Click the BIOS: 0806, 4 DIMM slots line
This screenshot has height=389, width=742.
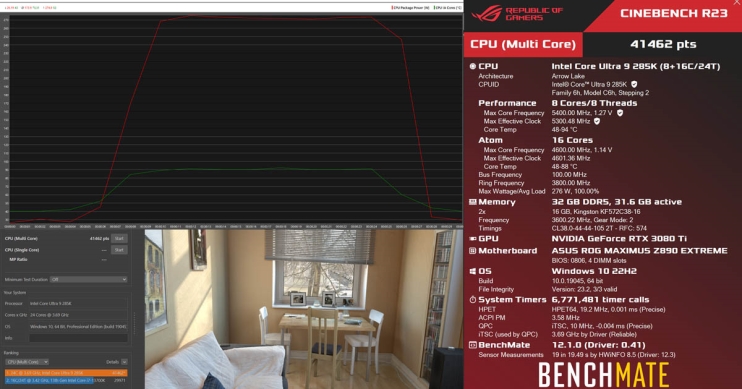pos(589,261)
